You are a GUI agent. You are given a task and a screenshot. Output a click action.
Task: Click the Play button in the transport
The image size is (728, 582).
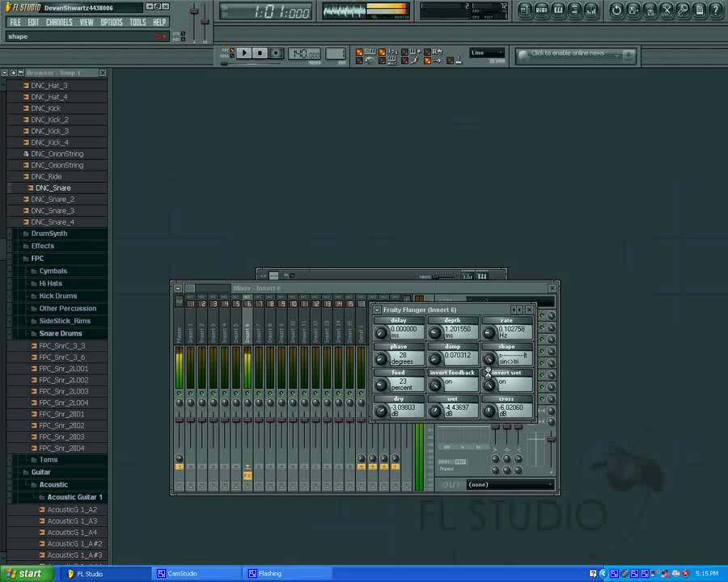(x=244, y=53)
